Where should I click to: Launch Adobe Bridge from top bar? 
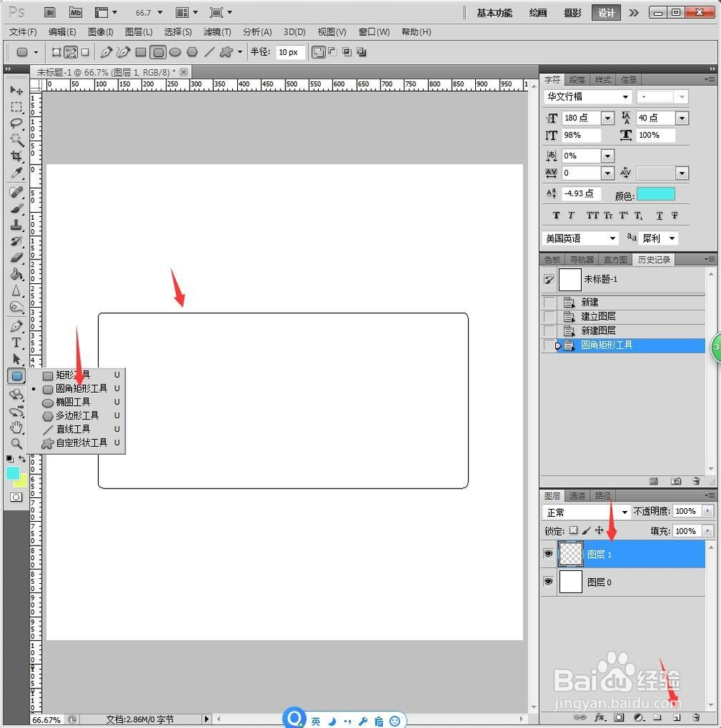tap(50, 12)
